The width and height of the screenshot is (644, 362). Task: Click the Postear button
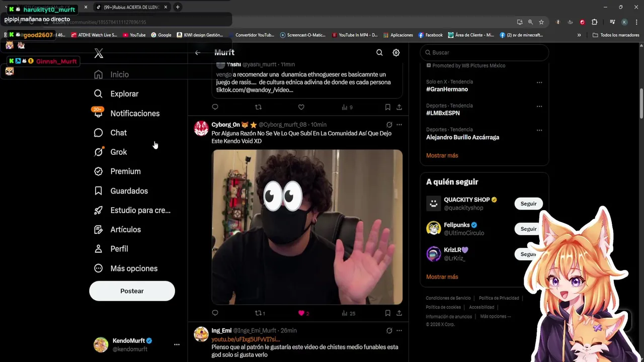(132, 291)
